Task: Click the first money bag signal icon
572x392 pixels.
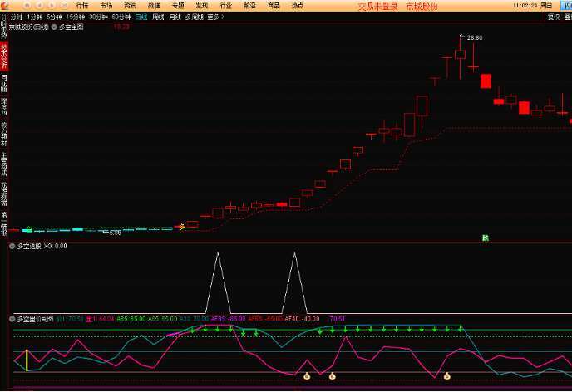Action: [x=306, y=376]
